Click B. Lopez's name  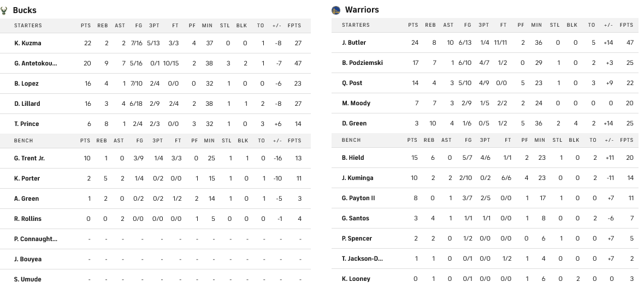coord(26,83)
